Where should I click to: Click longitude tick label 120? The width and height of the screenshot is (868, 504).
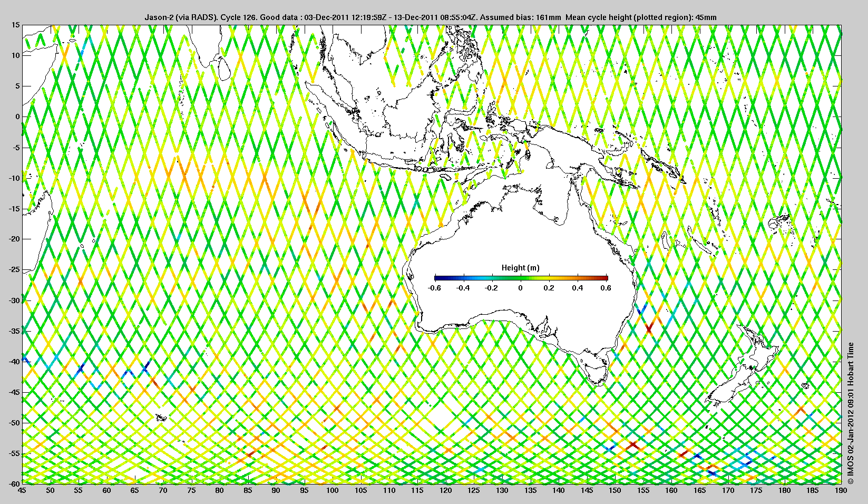(x=445, y=490)
